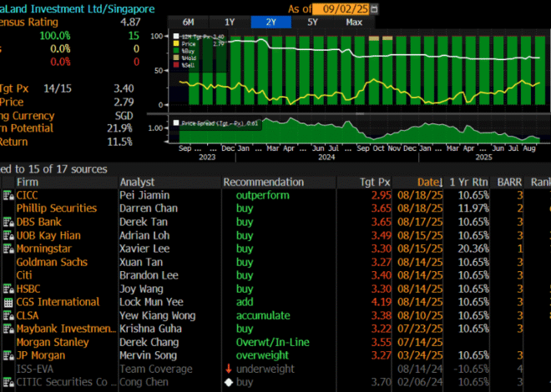
Task: Click the 100.0% buy percentage
Action: [55, 36]
